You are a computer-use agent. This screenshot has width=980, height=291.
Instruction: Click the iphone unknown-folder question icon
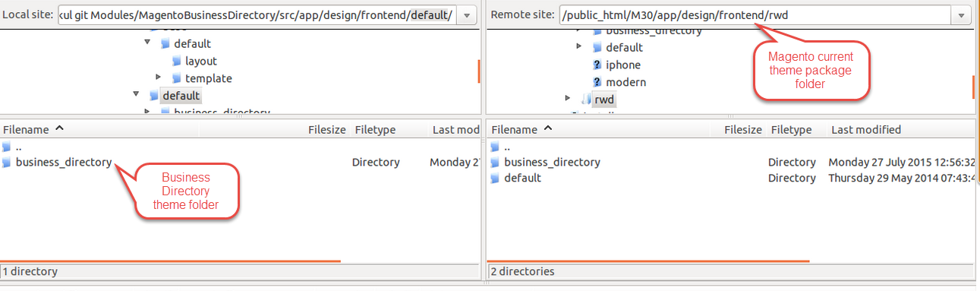coord(597,65)
